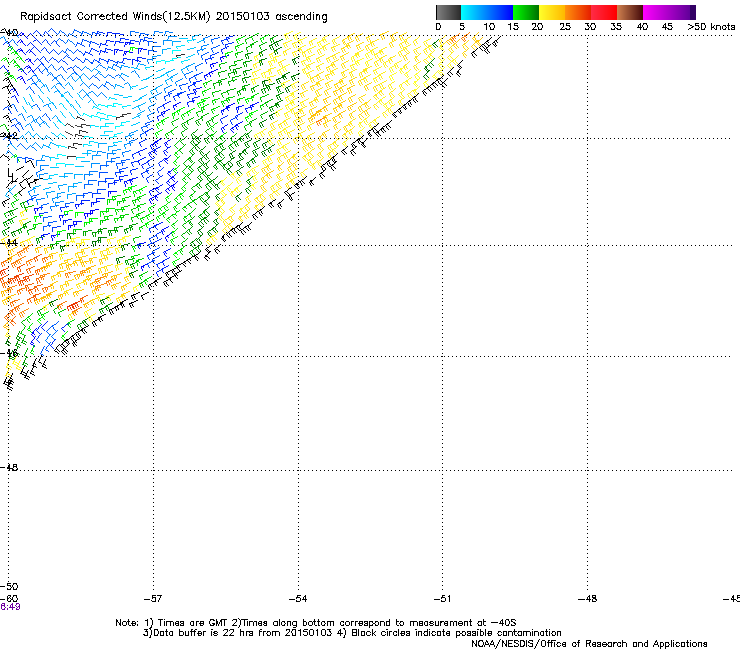Click the latitude label '-48'

[x=9, y=467]
